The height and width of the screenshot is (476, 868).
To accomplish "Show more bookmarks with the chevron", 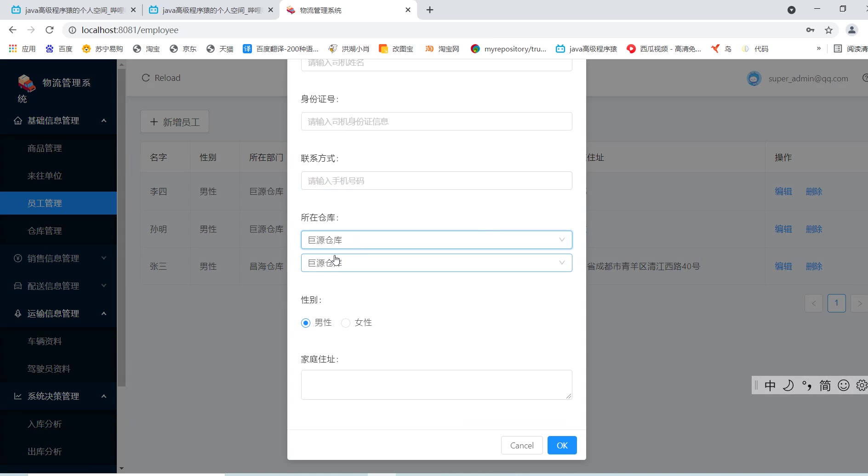I will (x=819, y=48).
